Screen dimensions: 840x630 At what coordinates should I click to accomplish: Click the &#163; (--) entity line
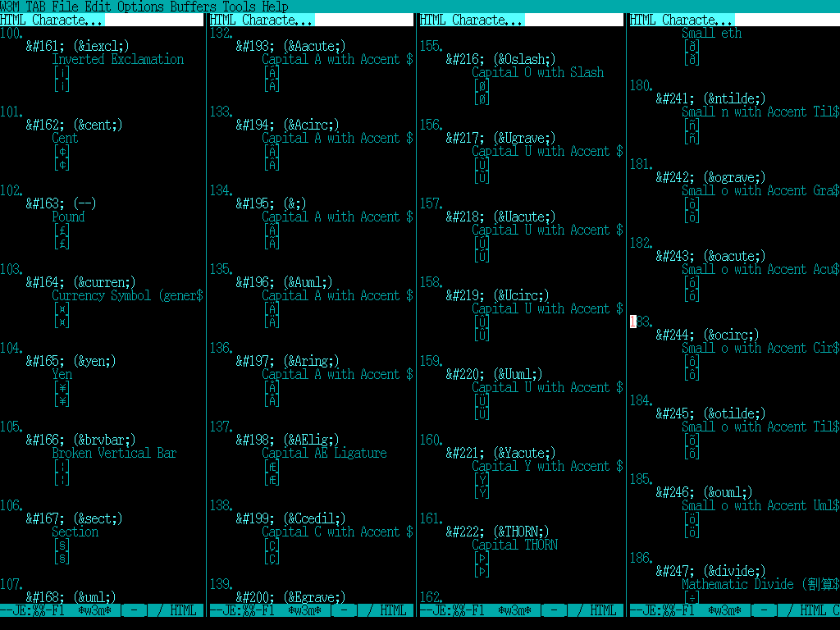coord(61,203)
